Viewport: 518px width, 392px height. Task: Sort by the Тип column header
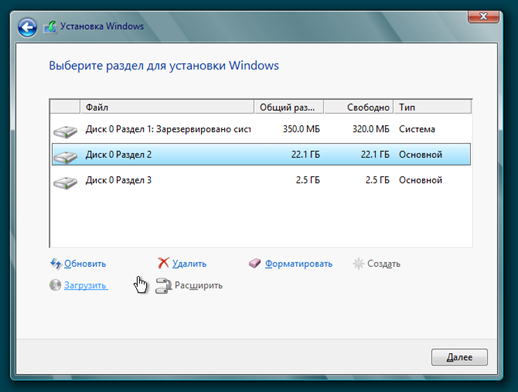[x=433, y=107]
